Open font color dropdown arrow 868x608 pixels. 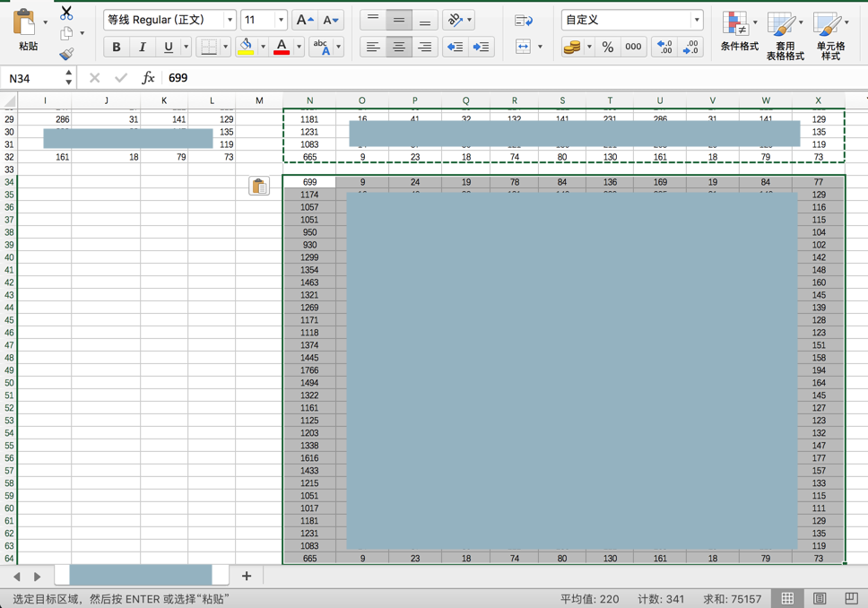click(299, 47)
